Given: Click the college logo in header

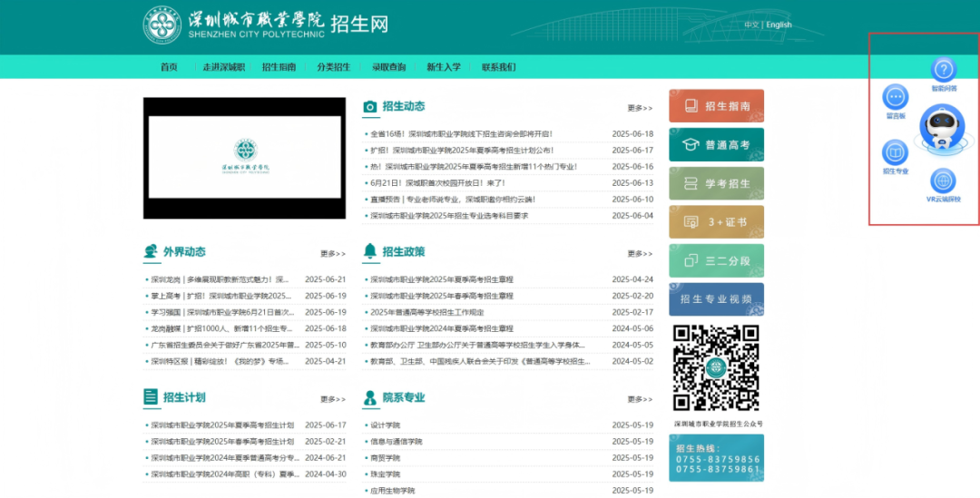Looking at the screenshot, I should [162, 25].
